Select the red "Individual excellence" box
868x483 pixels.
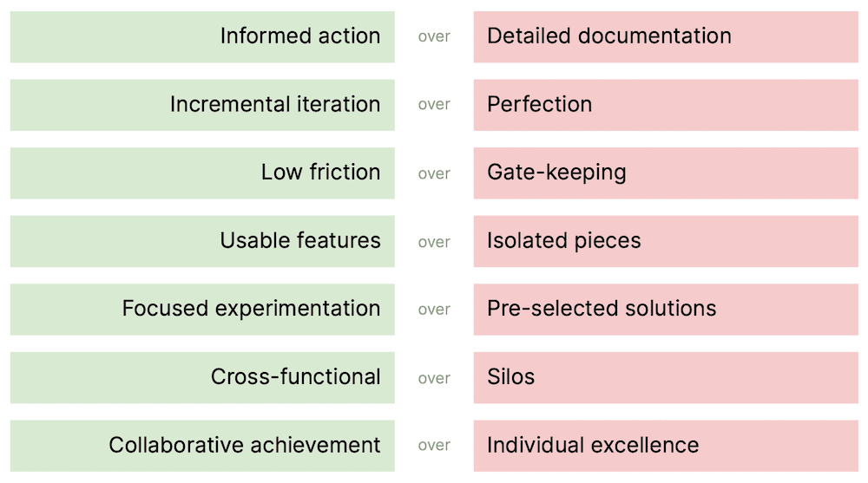coord(665,446)
